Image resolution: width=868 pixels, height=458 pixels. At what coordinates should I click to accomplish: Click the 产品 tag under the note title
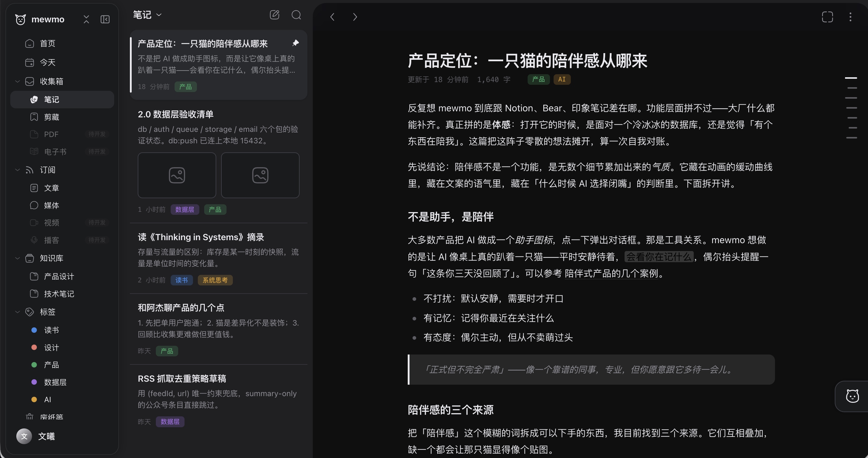tap(538, 79)
